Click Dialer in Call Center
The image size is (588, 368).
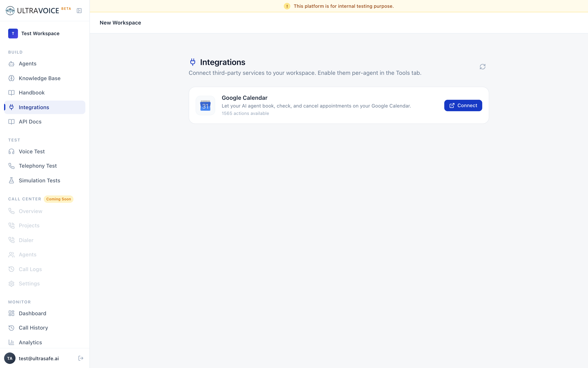pyautogui.click(x=45, y=240)
